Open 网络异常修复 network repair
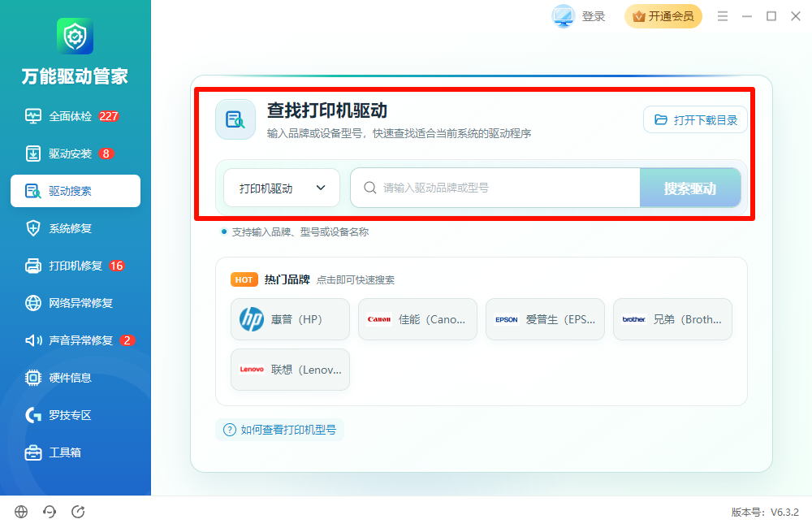 pyautogui.click(x=75, y=303)
